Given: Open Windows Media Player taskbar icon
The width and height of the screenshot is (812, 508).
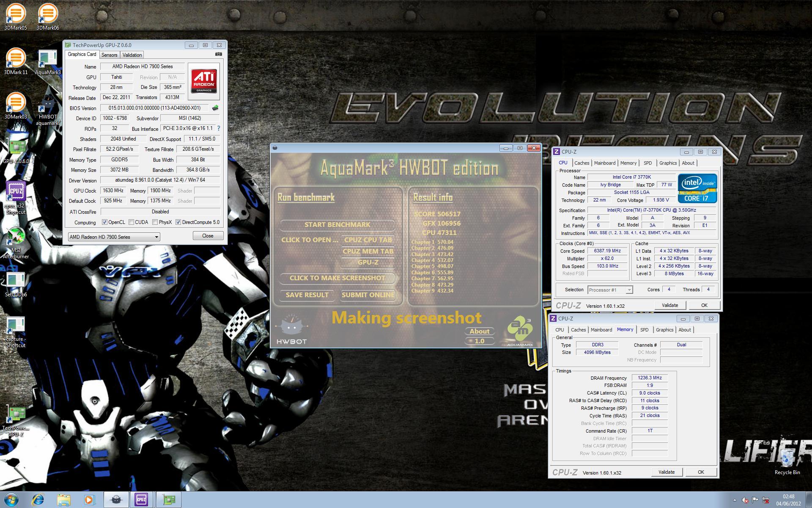Looking at the screenshot, I should tap(89, 500).
